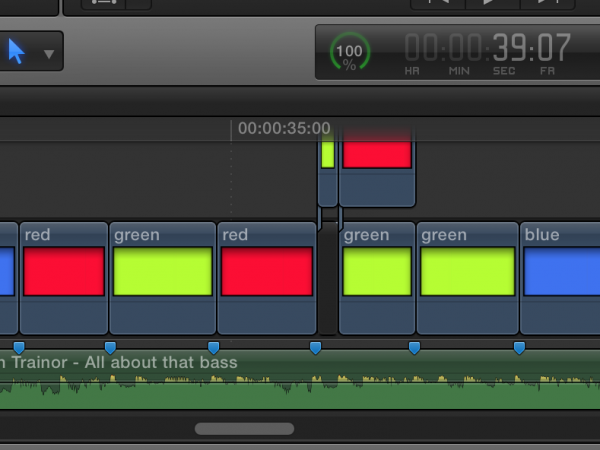Click the marker under the second green and red boundary

tap(214, 348)
